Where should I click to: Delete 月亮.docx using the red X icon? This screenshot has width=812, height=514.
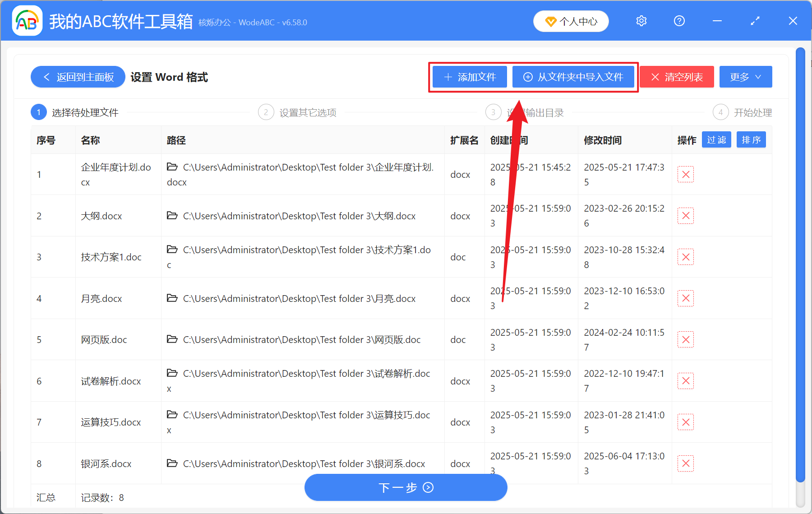(685, 298)
